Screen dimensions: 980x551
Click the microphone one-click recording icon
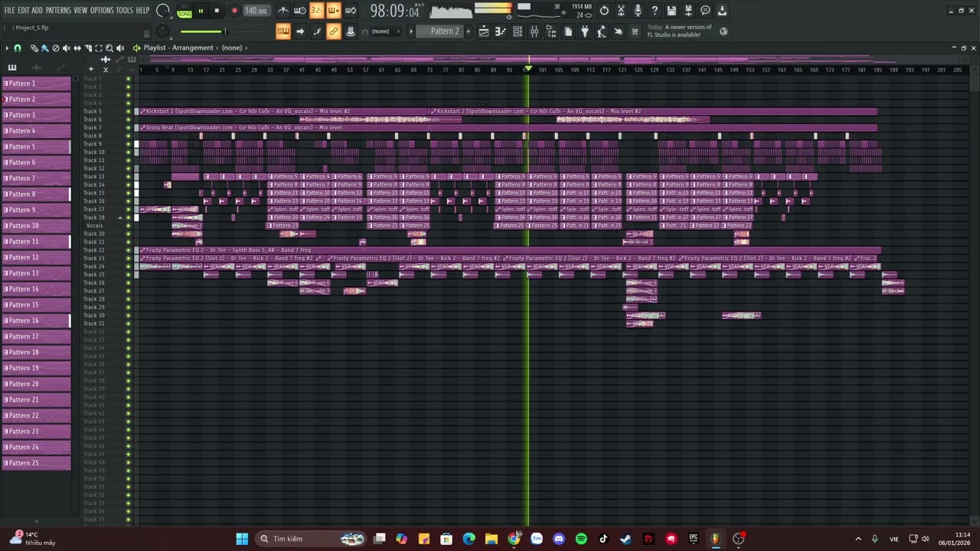click(x=638, y=11)
